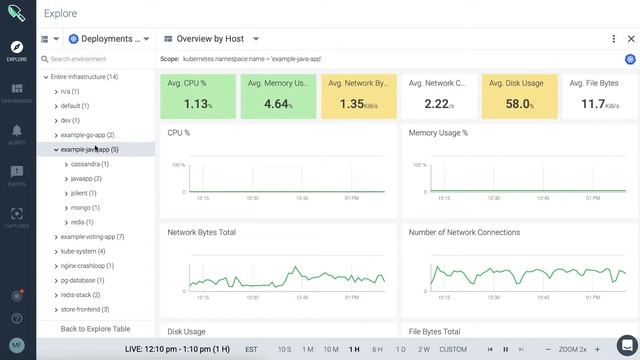Set time range to 10 M
Image resolution: width=640 pixels, height=360 pixels.
331,349
